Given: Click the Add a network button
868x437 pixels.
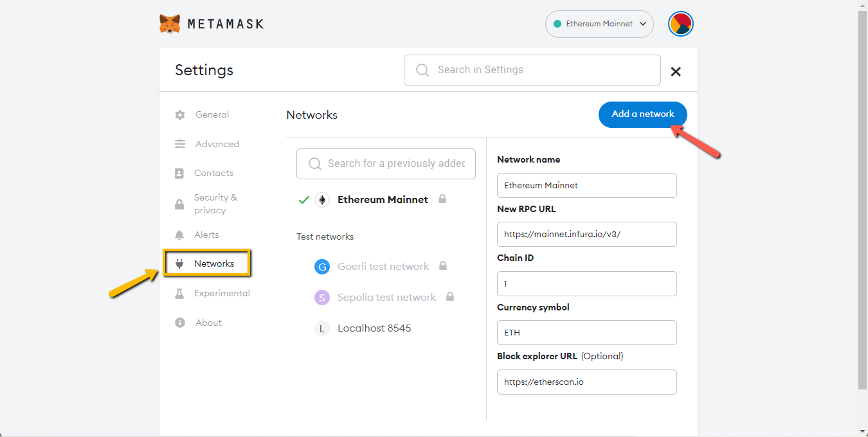Looking at the screenshot, I should click(643, 114).
